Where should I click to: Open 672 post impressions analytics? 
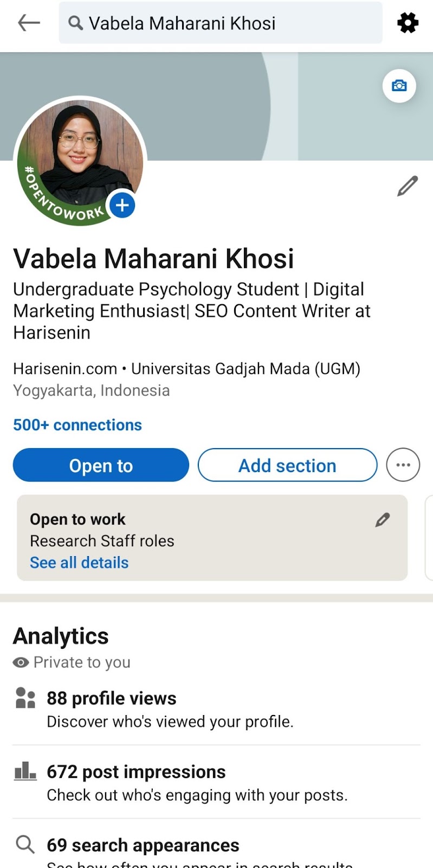[216, 782]
